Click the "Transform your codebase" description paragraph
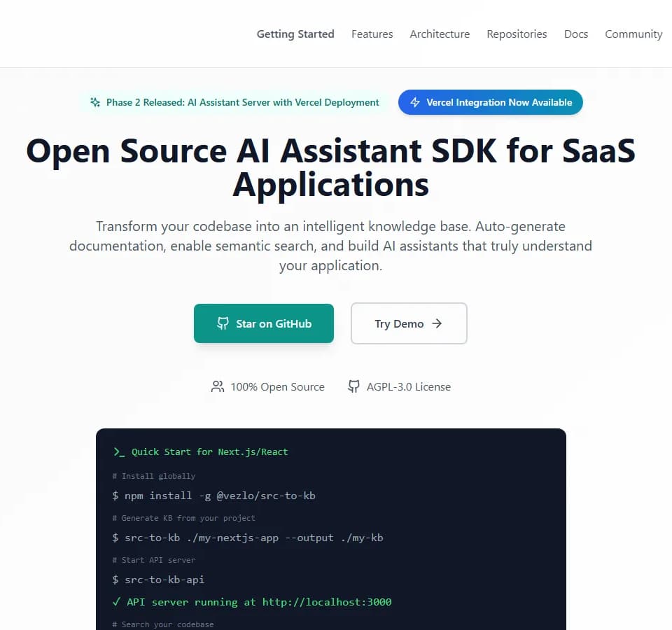The image size is (672, 630). (331, 246)
